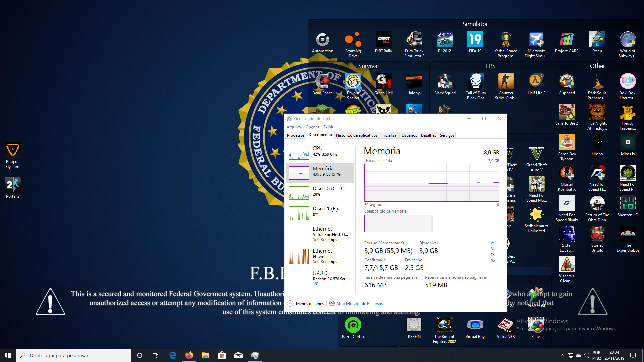Launch Steep game icon
The width and height of the screenshot is (644, 362).
(597, 43)
